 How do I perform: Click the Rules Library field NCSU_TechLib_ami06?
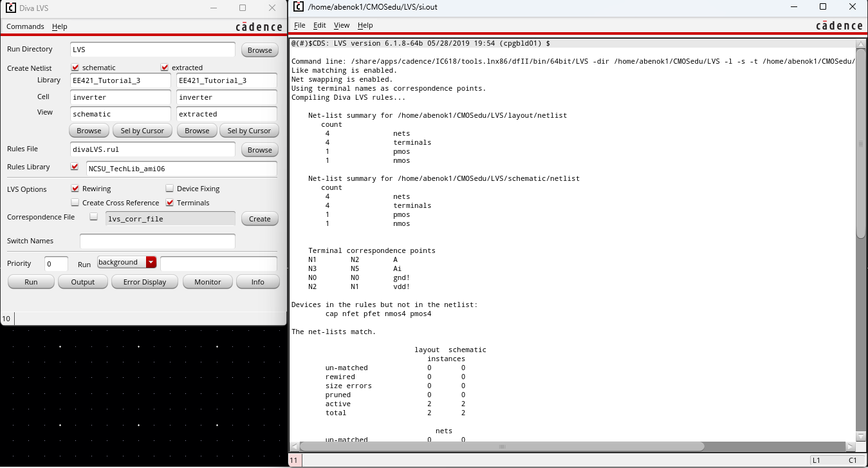[x=181, y=169]
